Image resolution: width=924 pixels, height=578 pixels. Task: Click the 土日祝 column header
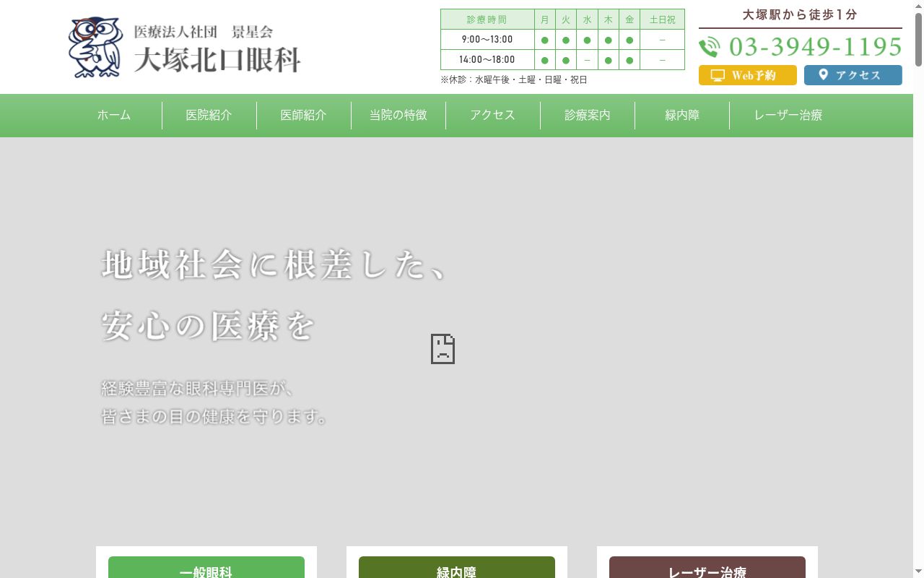[x=662, y=20]
